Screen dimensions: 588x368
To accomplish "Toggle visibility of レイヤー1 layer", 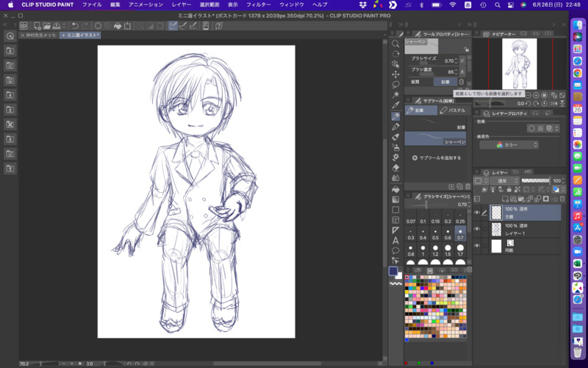I will click(x=477, y=229).
